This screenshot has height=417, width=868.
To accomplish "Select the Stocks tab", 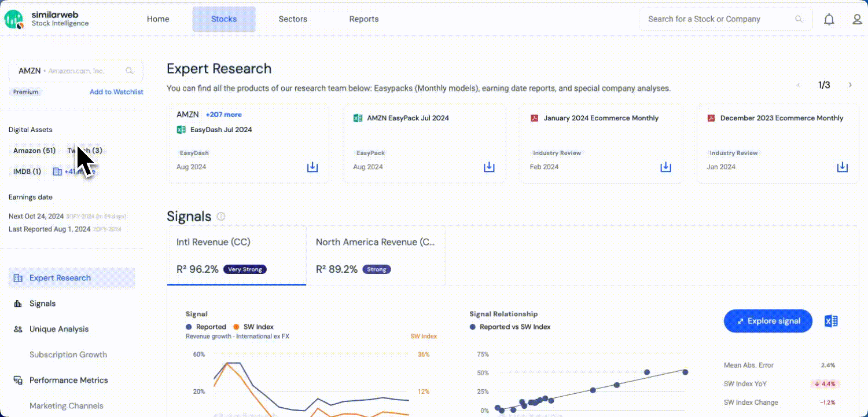I will click(x=224, y=19).
